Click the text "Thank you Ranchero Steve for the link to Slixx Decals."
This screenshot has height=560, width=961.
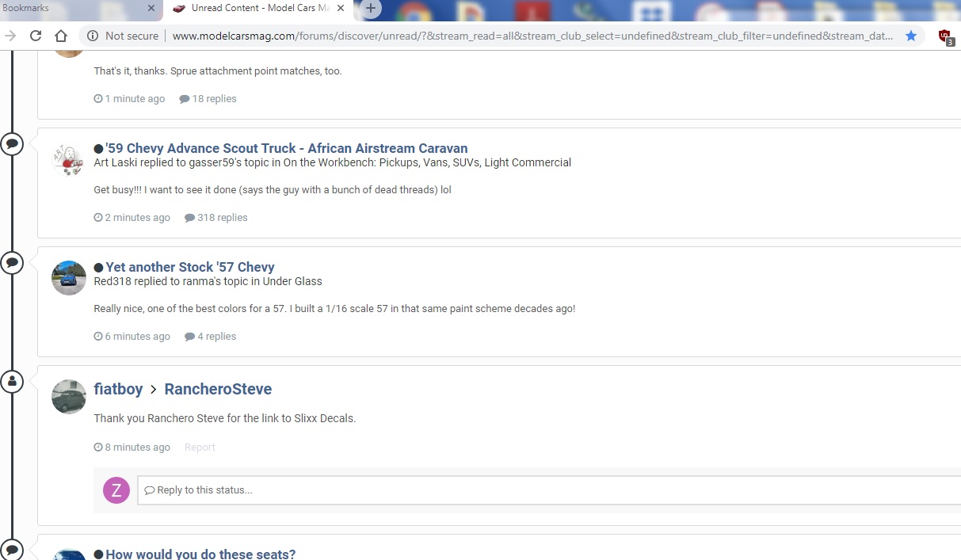[225, 418]
